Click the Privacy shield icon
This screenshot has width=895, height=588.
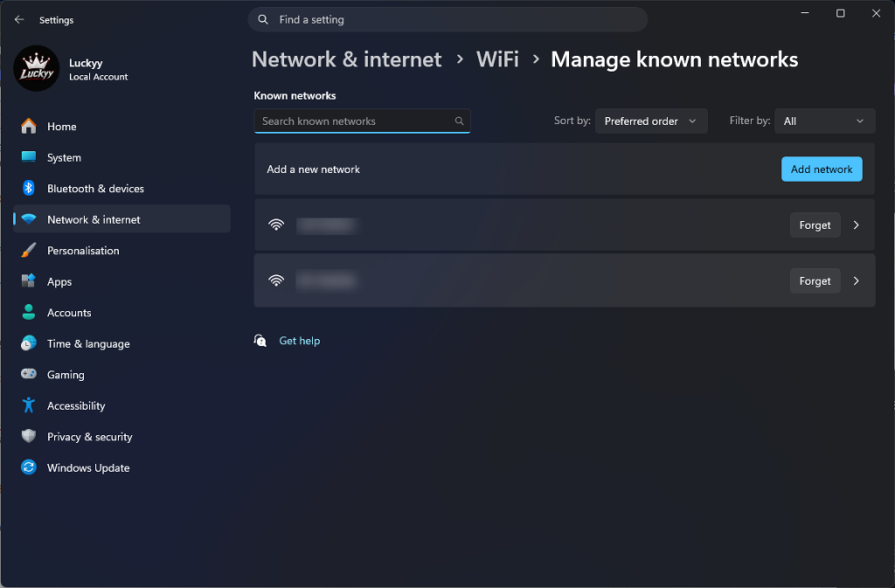tap(29, 436)
